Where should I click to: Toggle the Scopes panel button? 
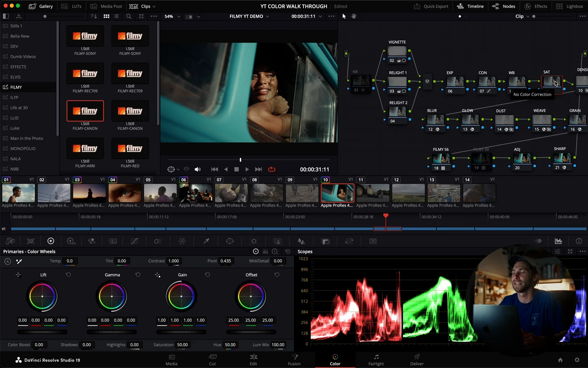click(558, 241)
